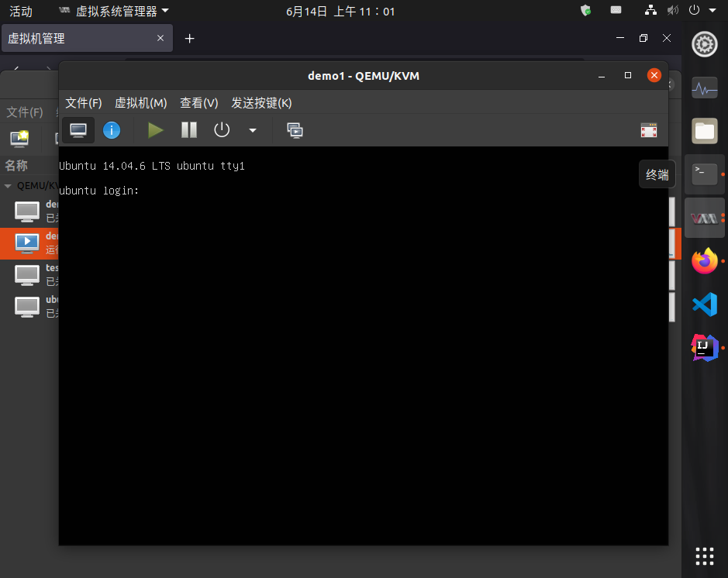The height and width of the screenshot is (578, 728).
Task: Click the muted volume icon
Action: click(x=673, y=10)
